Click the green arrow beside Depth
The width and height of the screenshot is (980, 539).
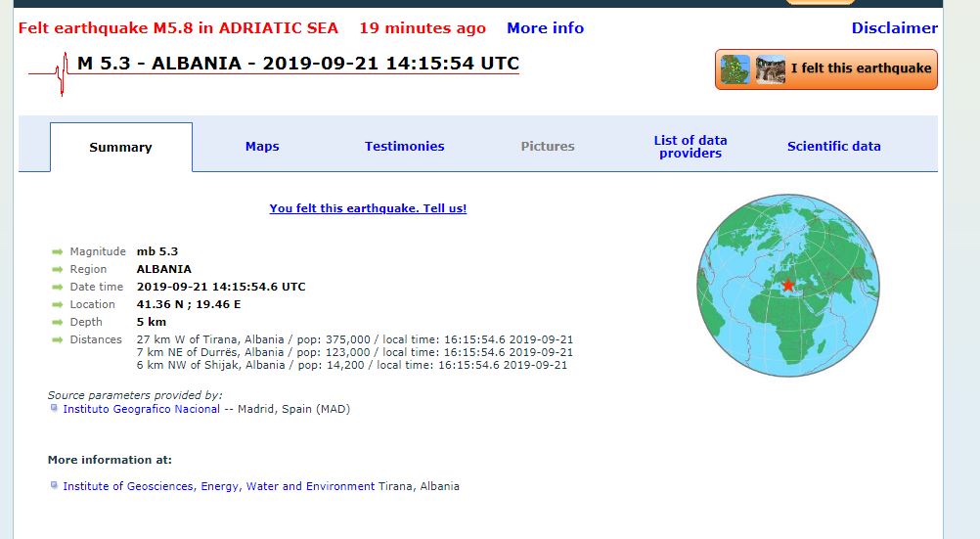pos(58,323)
